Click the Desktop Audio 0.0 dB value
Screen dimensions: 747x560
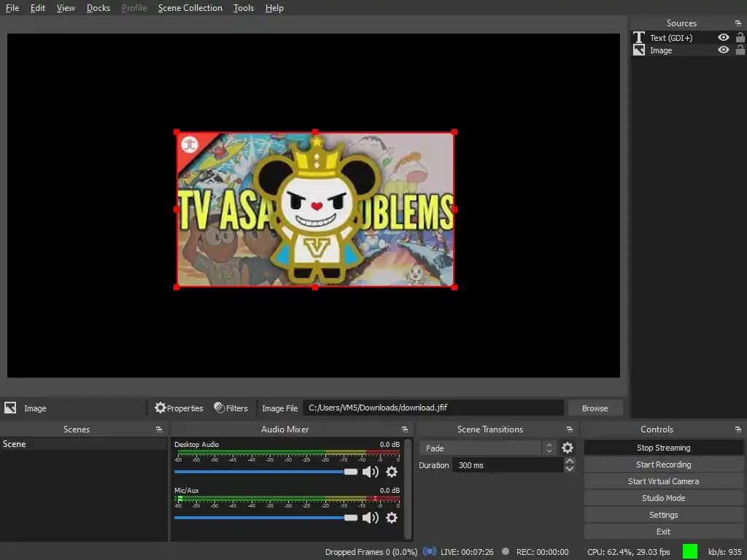390,444
